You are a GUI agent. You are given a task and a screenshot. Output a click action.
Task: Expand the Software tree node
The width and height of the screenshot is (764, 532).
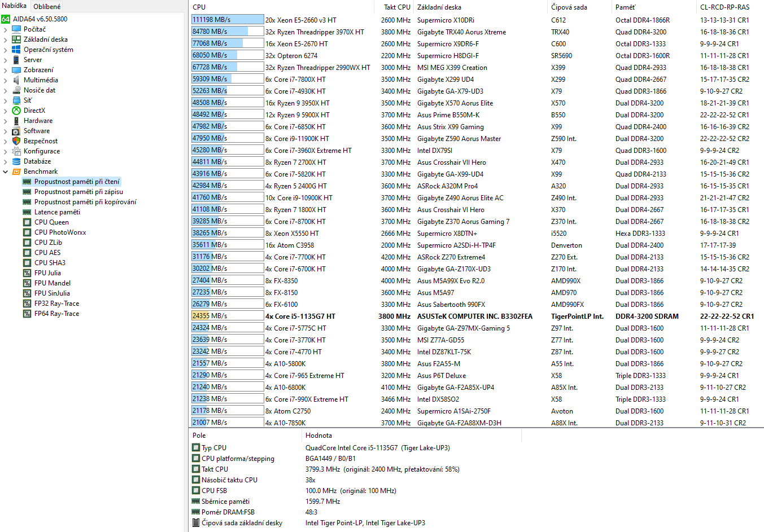click(6, 131)
